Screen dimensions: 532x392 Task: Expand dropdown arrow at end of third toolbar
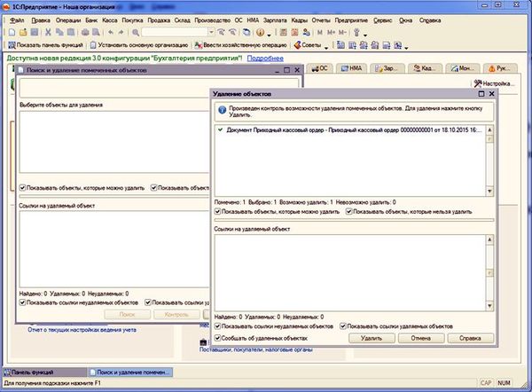(406, 47)
